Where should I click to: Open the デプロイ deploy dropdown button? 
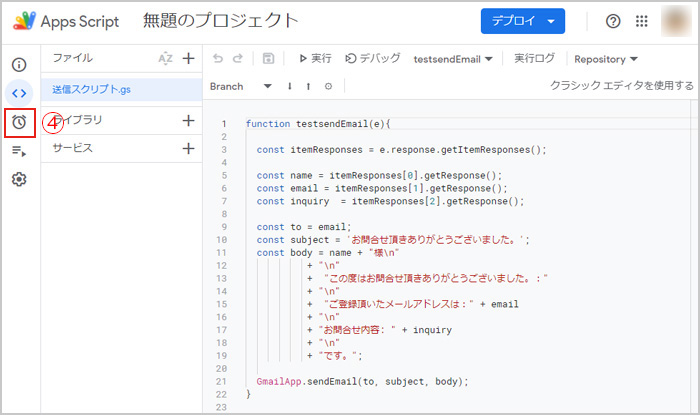tap(523, 21)
